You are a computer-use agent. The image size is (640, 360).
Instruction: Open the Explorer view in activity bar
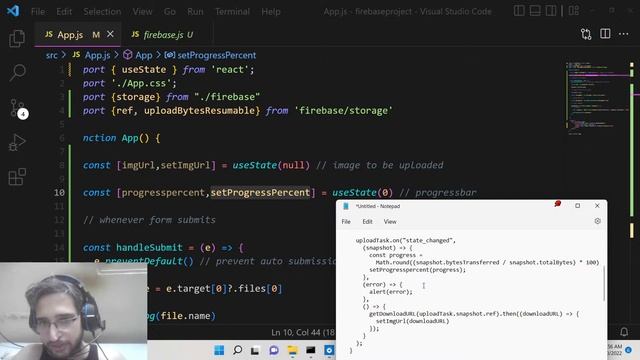[17, 38]
